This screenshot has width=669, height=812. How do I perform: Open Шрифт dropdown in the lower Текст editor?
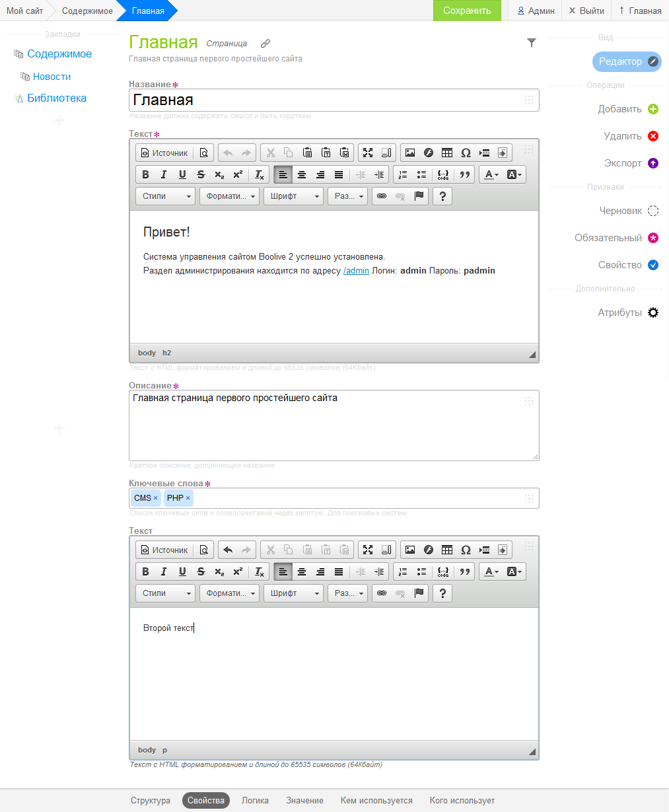(294, 593)
